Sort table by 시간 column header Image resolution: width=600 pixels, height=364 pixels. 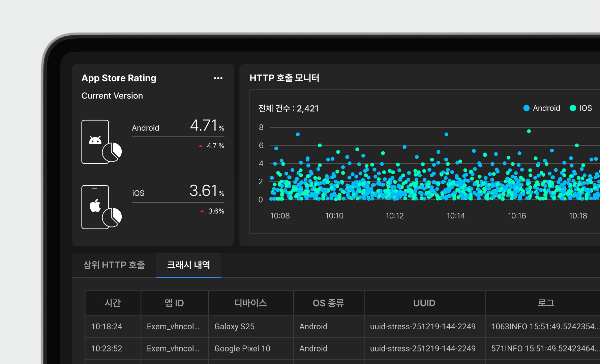pos(113,303)
